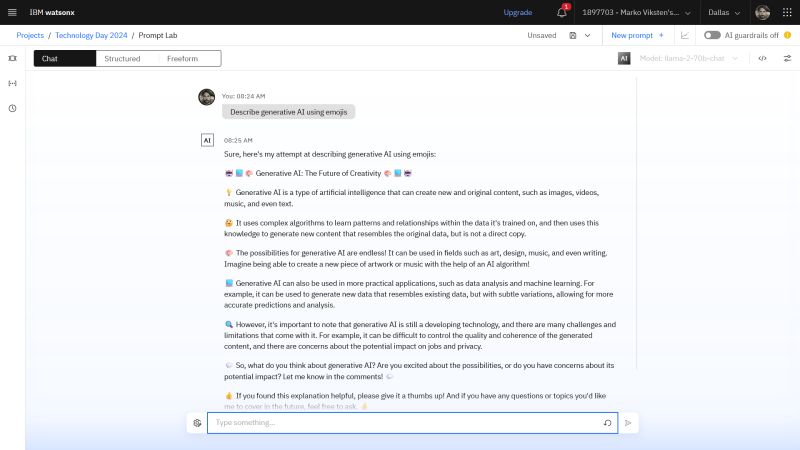Click the Upgrade link
800x450 pixels.
[x=517, y=12]
